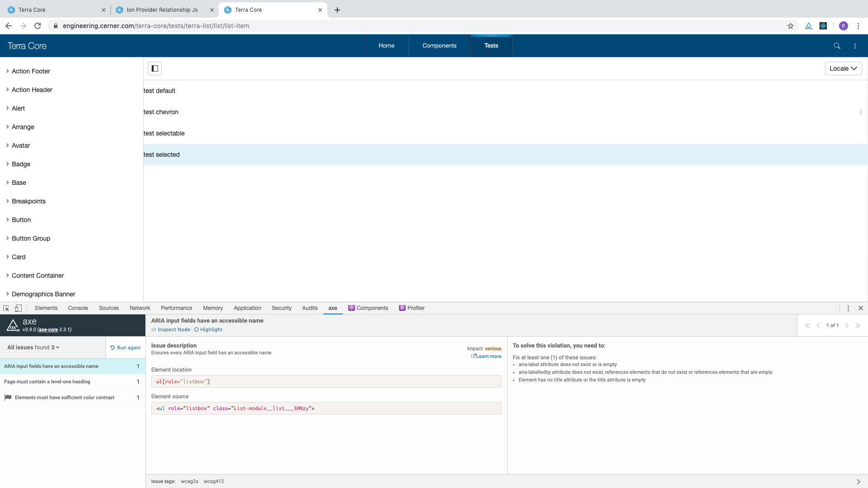This screenshot has height=488, width=868.
Task: Click the flag icon on color contrast issue
Action: click(8, 397)
